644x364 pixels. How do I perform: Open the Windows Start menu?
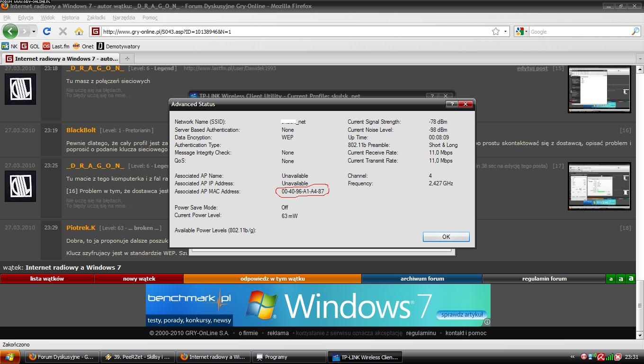tap(9, 357)
